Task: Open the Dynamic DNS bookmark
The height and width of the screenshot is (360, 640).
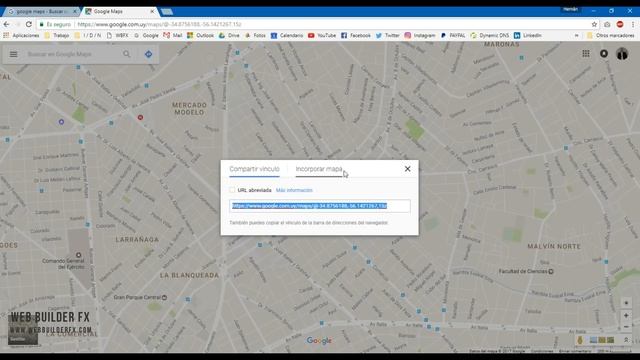Action: coord(489,36)
